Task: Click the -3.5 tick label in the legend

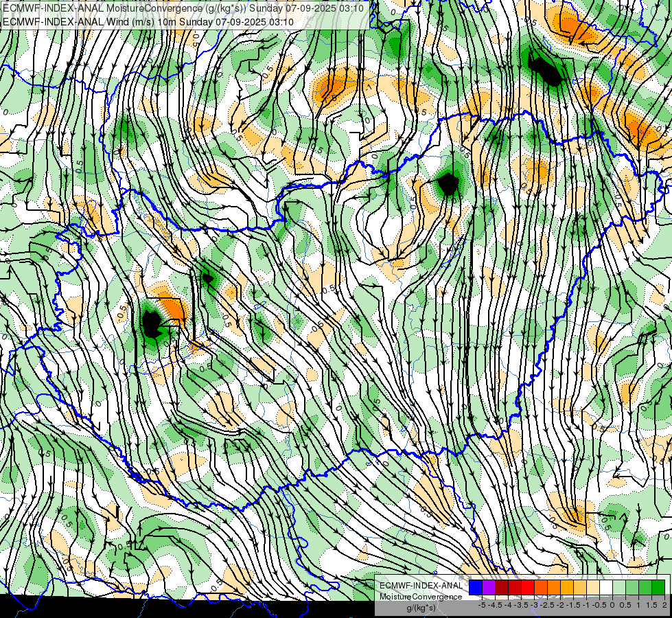Action: pos(521,605)
